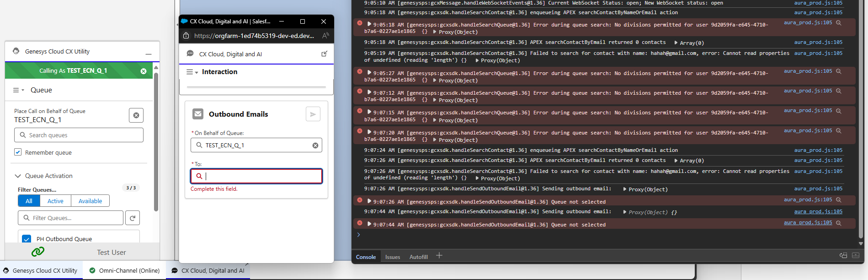Open aura_prod.js:105 link of 9:07:44 error
The image size is (868, 280).
click(x=808, y=223)
